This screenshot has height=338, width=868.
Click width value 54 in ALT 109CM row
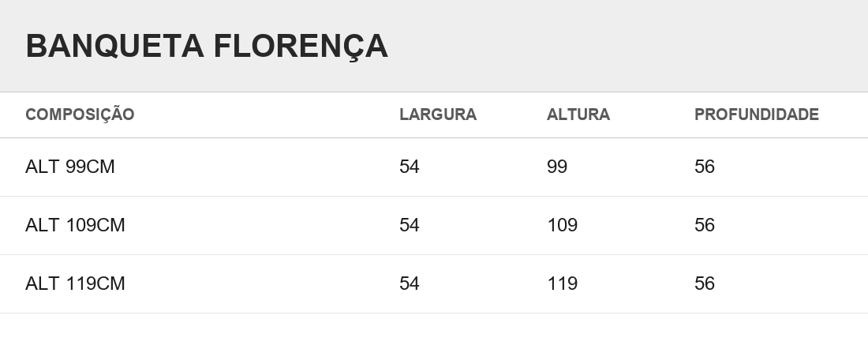pos(409,225)
